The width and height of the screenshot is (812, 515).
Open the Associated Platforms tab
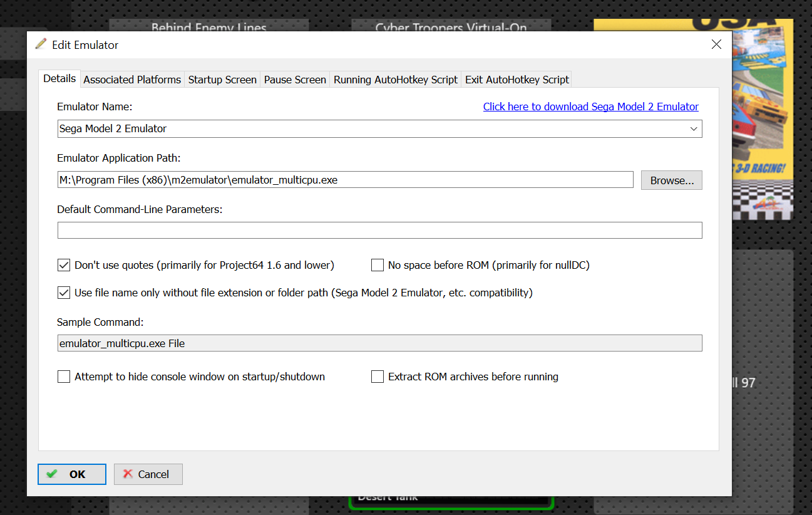coord(132,80)
